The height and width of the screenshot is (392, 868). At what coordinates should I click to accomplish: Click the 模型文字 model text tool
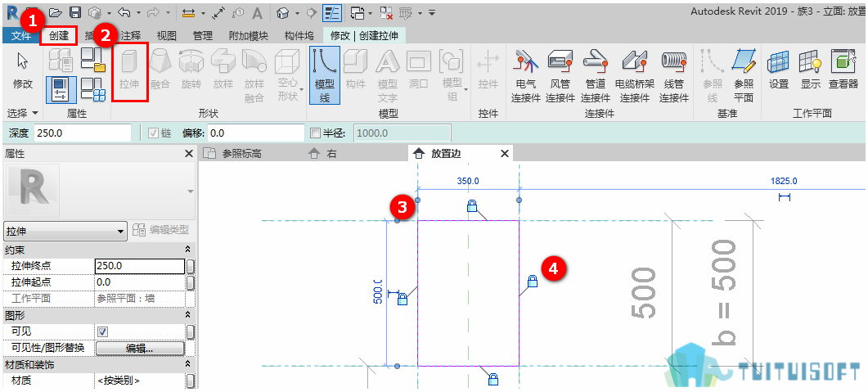point(388,76)
